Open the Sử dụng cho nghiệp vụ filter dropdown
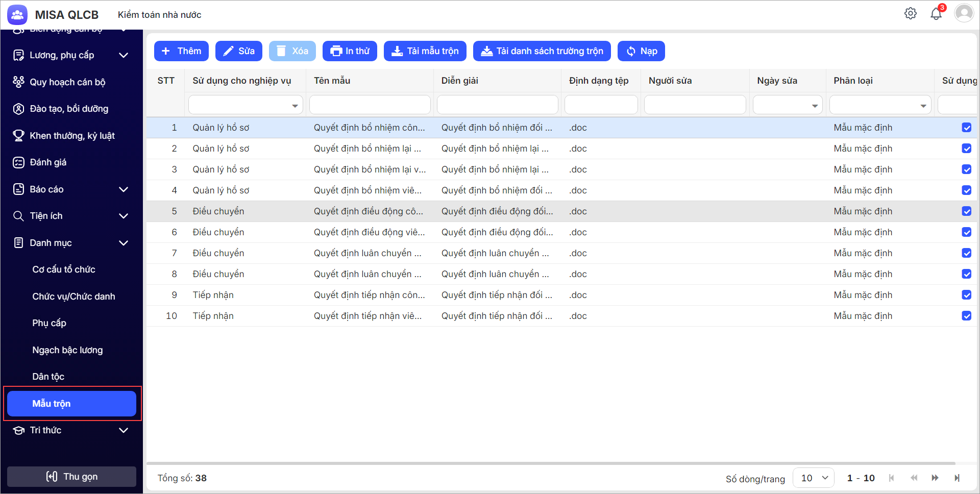 coord(295,106)
